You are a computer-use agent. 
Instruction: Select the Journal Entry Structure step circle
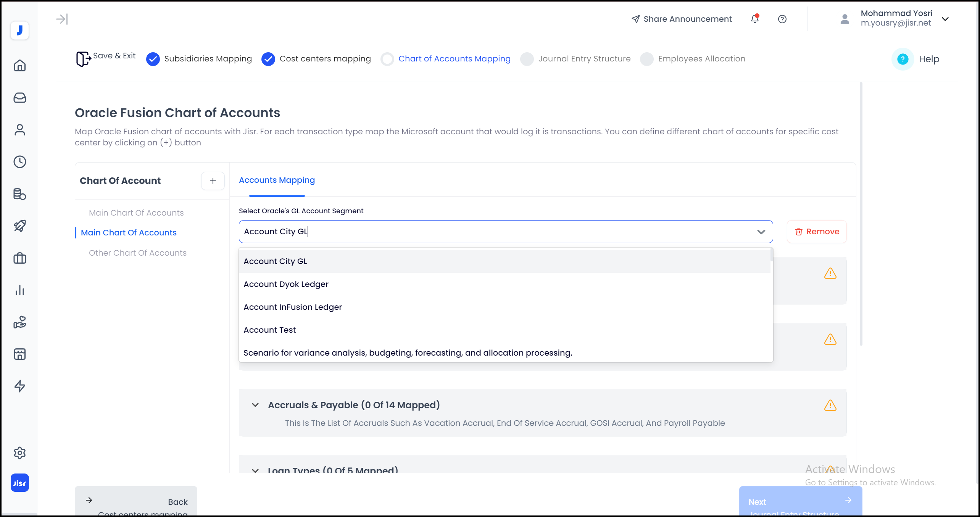[x=527, y=59]
